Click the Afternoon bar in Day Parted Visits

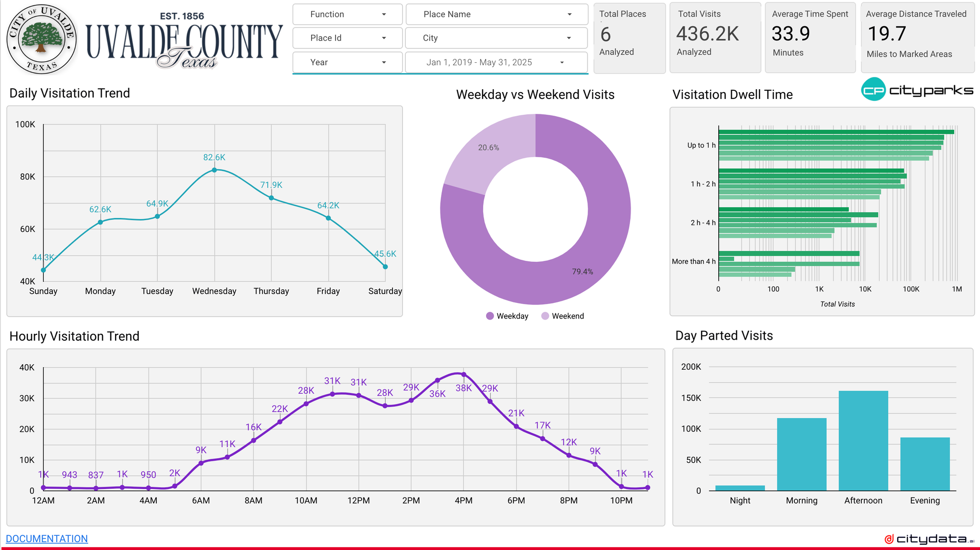[x=863, y=440]
